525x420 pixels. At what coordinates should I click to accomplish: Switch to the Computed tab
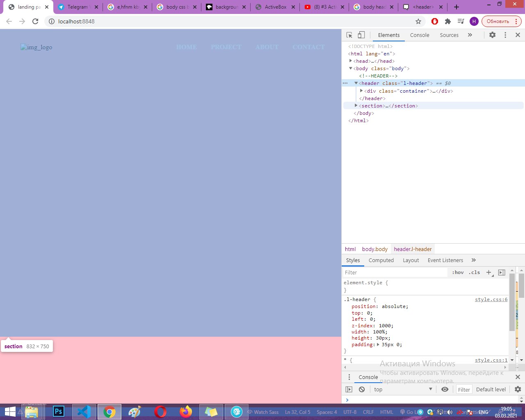(x=381, y=260)
